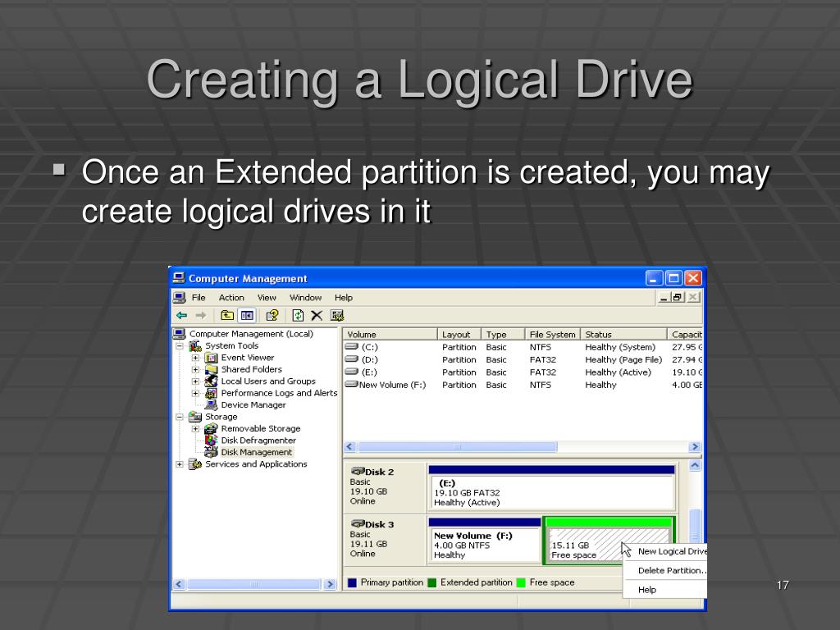Viewport: 840px width, 630px height.
Task: Collapse the System Tools tree node
Action: pos(180,346)
